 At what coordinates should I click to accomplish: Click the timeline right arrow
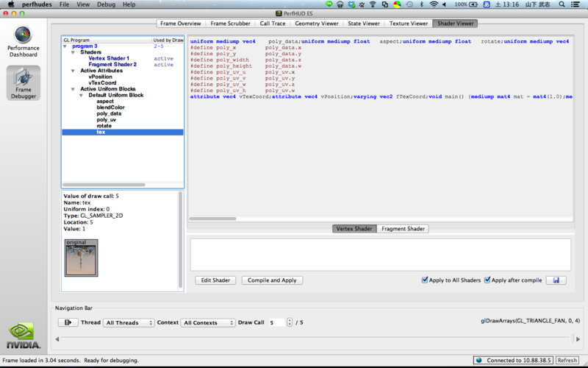[x=578, y=339]
